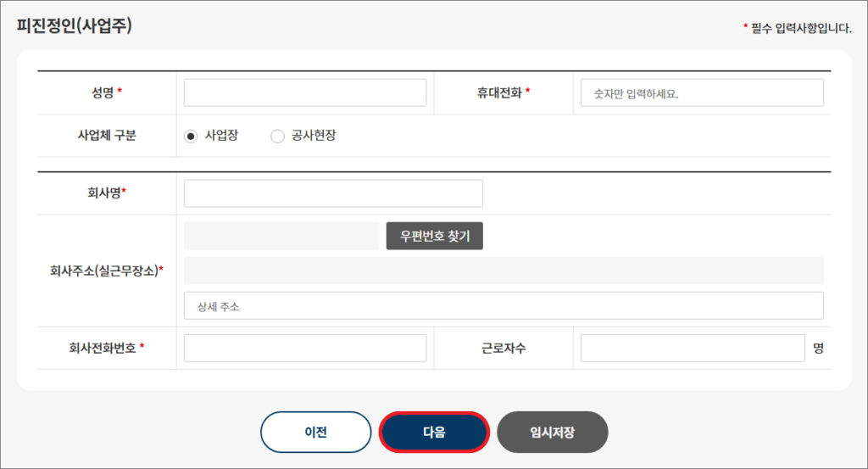Select the 사업장 radio button
Screen dimensions: 868x469
191,137
